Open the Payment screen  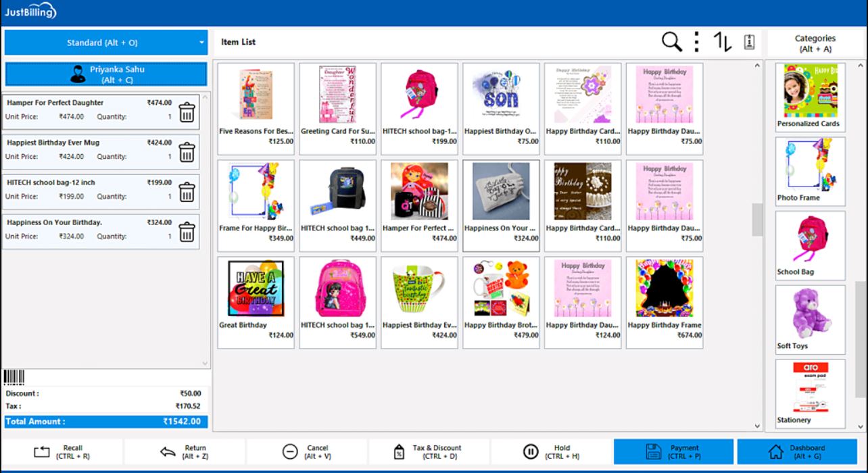tap(673, 451)
